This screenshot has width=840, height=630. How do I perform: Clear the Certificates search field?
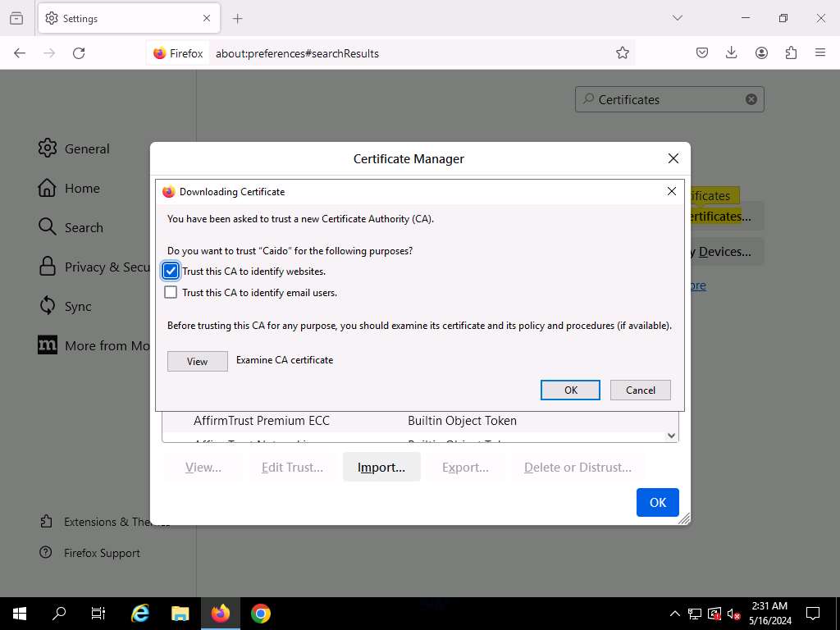751,99
